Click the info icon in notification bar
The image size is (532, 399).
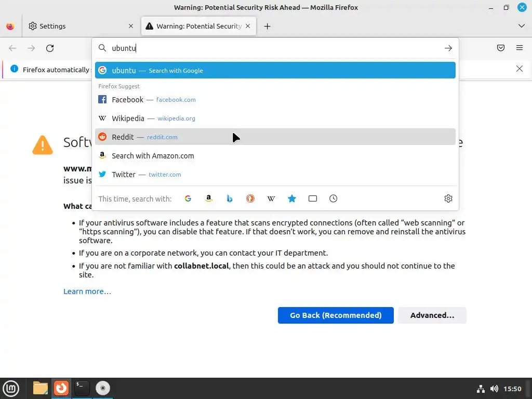click(14, 69)
